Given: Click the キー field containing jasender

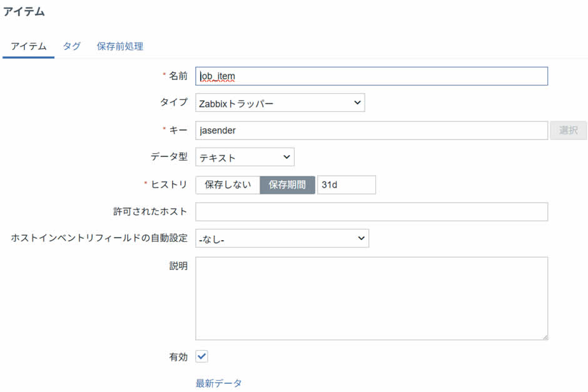Looking at the screenshot, I should [x=372, y=130].
